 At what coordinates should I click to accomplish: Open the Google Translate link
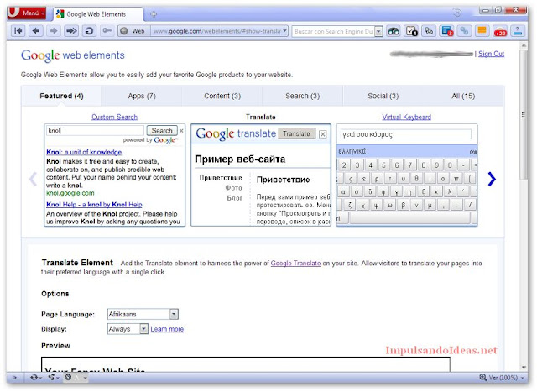point(295,264)
